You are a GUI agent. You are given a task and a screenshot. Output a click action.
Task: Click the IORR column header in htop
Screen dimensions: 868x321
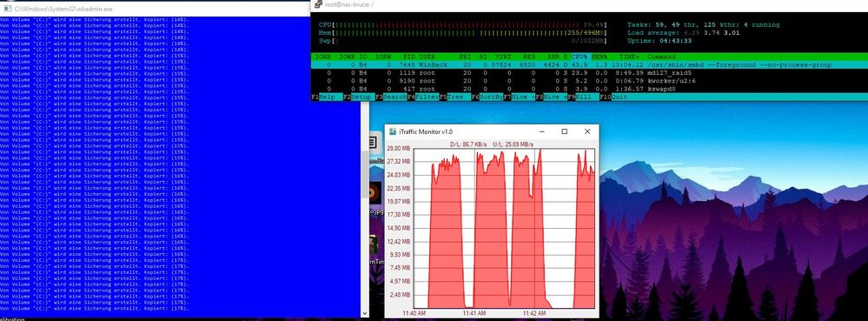click(322, 57)
